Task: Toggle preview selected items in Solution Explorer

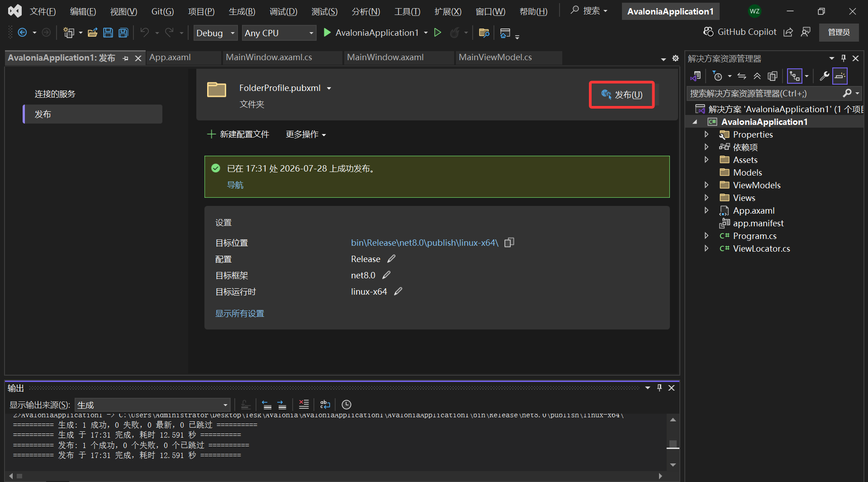Action: (x=840, y=76)
